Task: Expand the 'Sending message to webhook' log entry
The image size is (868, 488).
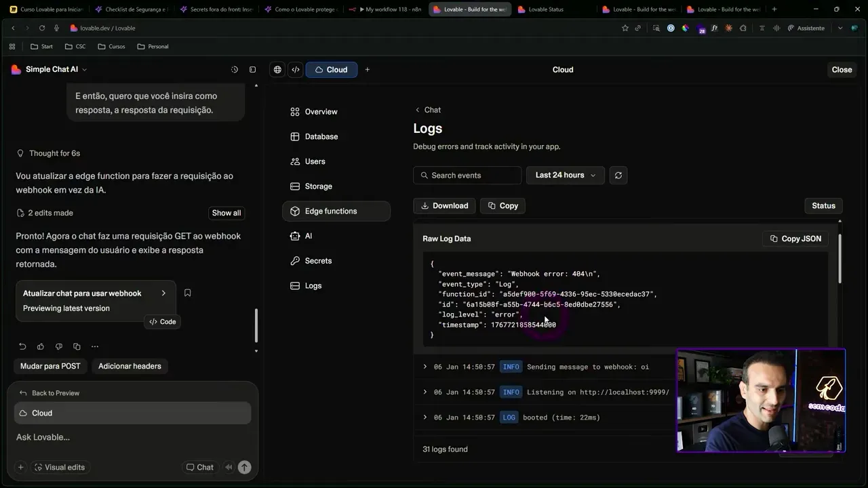Action: pos(425,367)
